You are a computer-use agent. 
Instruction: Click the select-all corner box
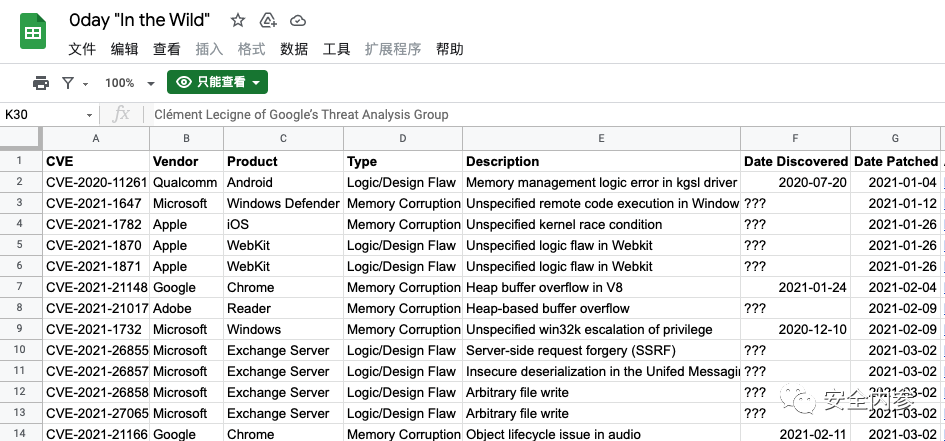pyautogui.click(x=20, y=139)
